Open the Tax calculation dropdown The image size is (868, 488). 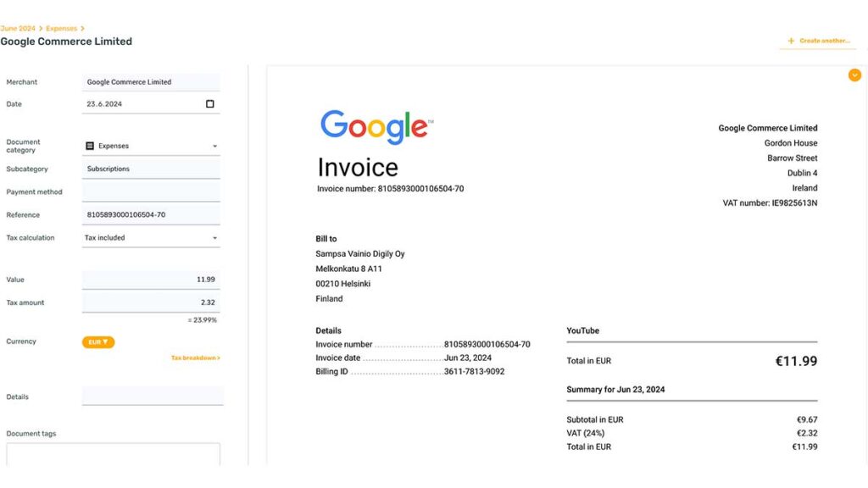(x=150, y=237)
